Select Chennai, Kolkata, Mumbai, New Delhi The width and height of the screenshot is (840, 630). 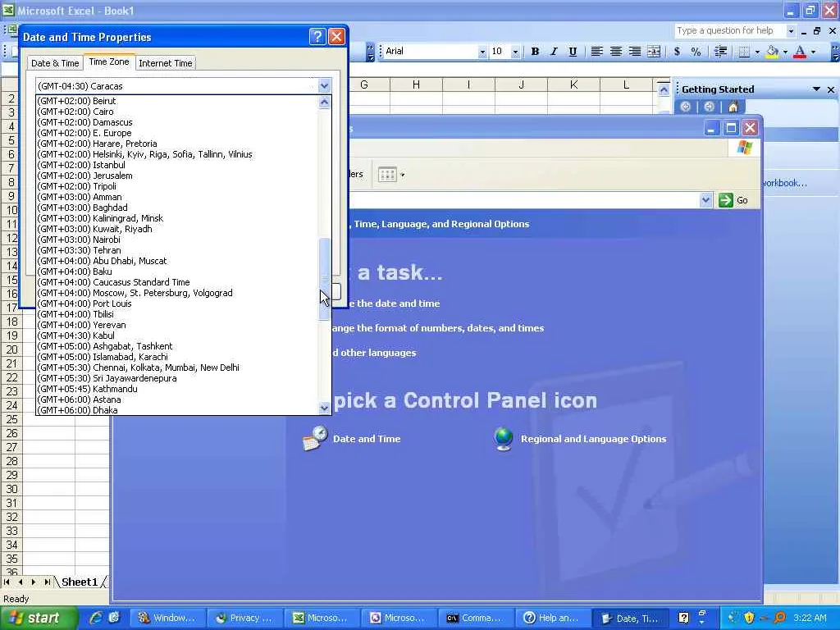177,367
